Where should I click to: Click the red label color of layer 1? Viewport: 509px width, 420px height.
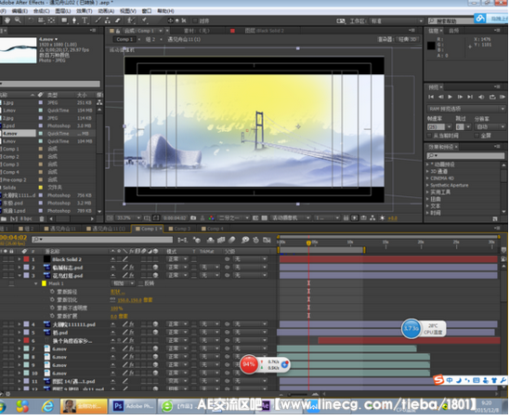(26, 259)
